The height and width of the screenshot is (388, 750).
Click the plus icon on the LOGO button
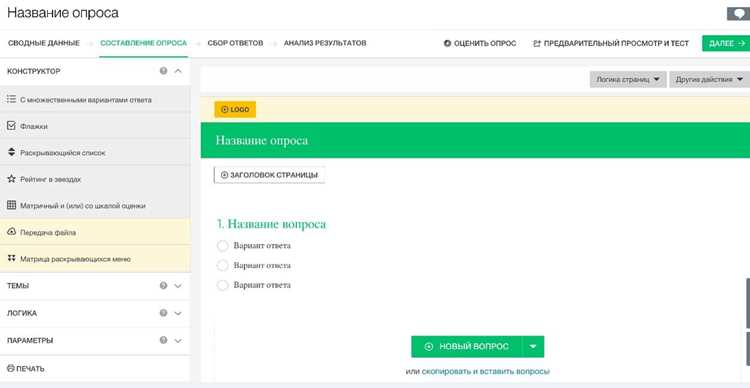tap(225, 110)
